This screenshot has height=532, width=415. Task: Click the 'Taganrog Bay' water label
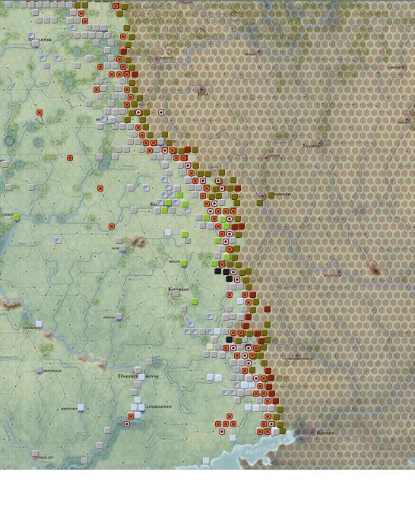(262, 447)
